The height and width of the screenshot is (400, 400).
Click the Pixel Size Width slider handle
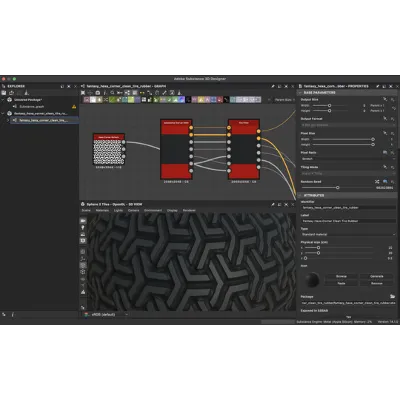[373, 139]
